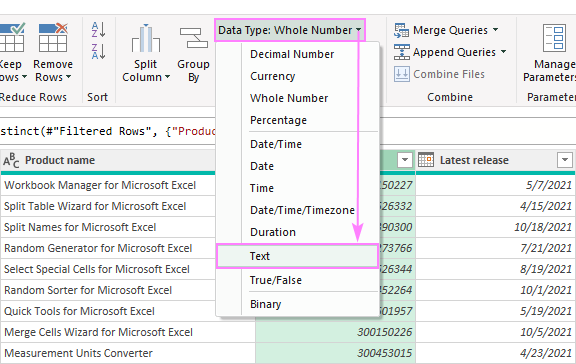
Task: Click the Merge Queries button label
Action: coord(450,30)
